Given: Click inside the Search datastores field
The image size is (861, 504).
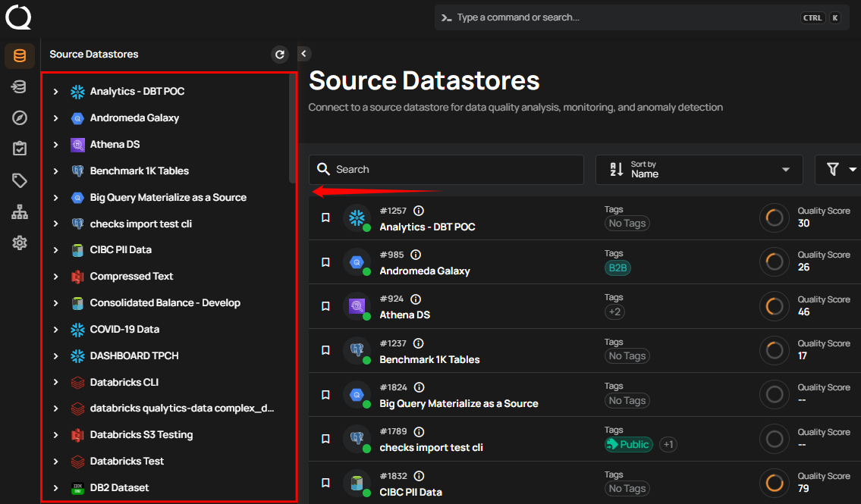Looking at the screenshot, I should [x=446, y=169].
